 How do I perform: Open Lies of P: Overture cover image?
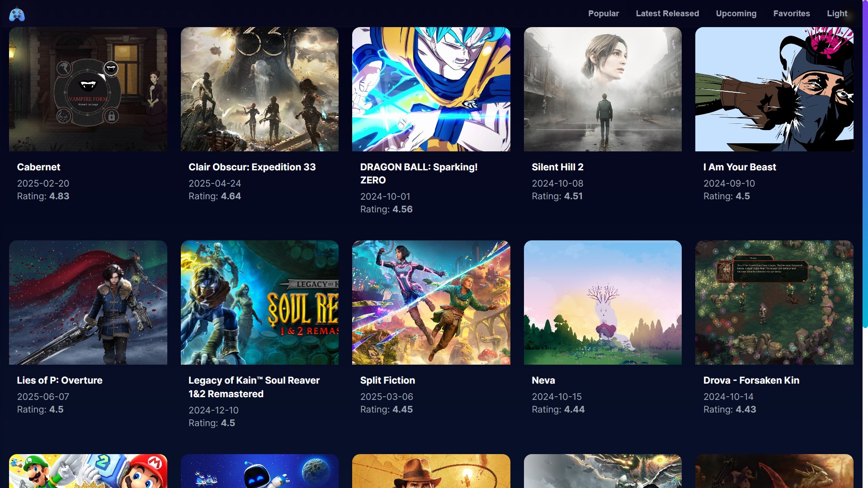(x=88, y=302)
